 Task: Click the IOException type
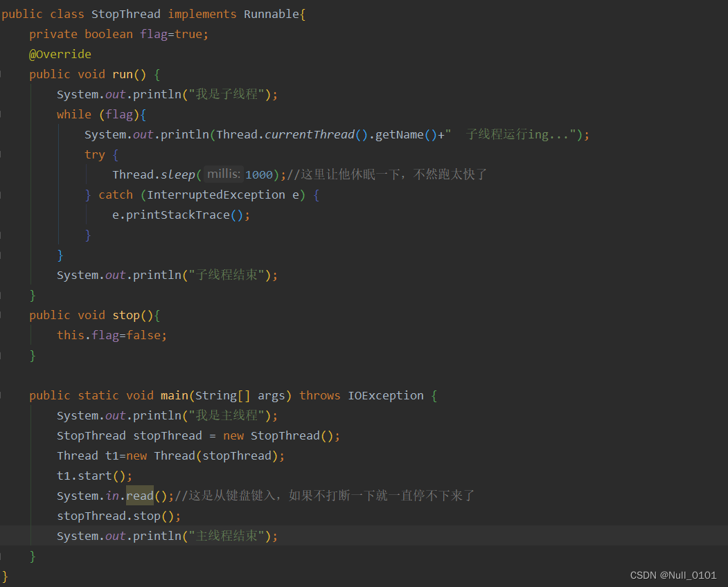tap(386, 395)
